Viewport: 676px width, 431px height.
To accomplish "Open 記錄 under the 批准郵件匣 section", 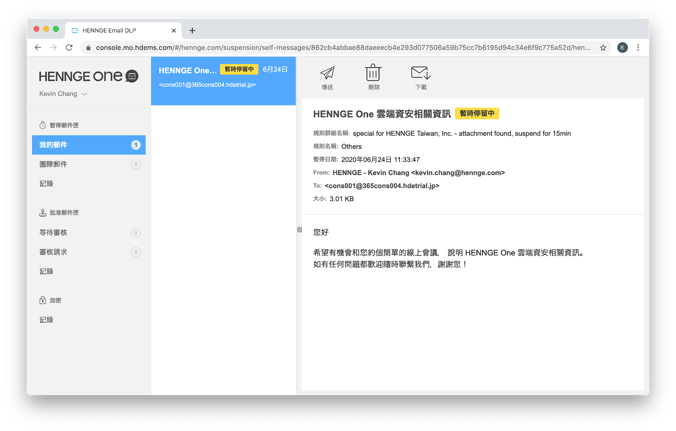I will click(47, 271).
